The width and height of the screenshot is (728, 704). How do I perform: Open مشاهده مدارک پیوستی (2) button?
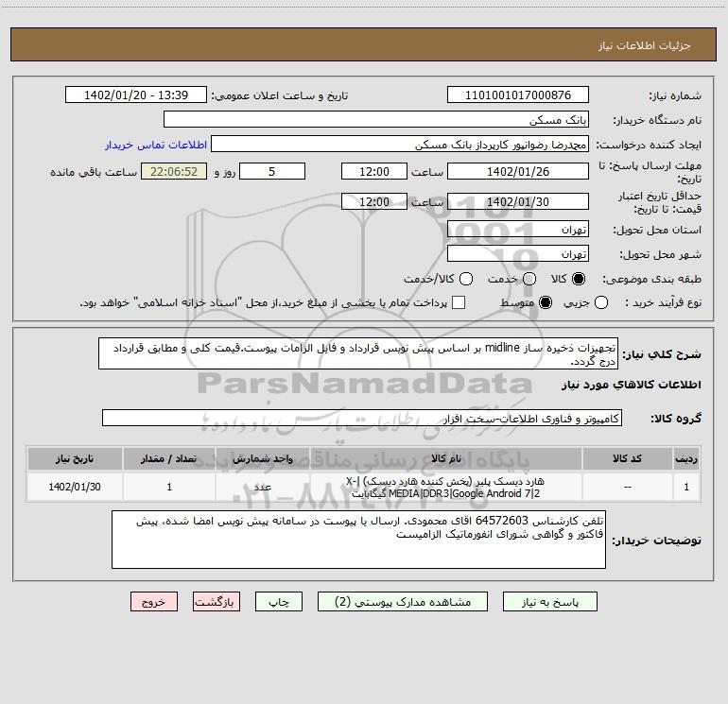point(403,602)
